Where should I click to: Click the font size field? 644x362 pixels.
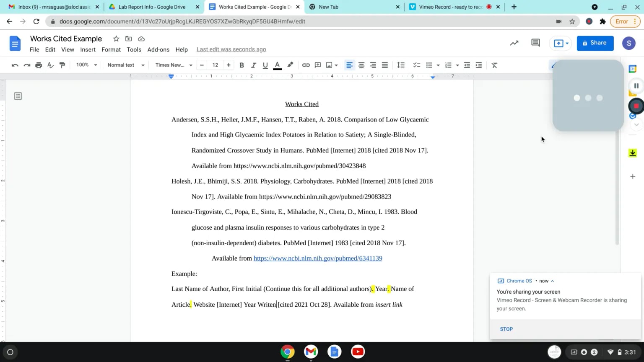(215, 65)
